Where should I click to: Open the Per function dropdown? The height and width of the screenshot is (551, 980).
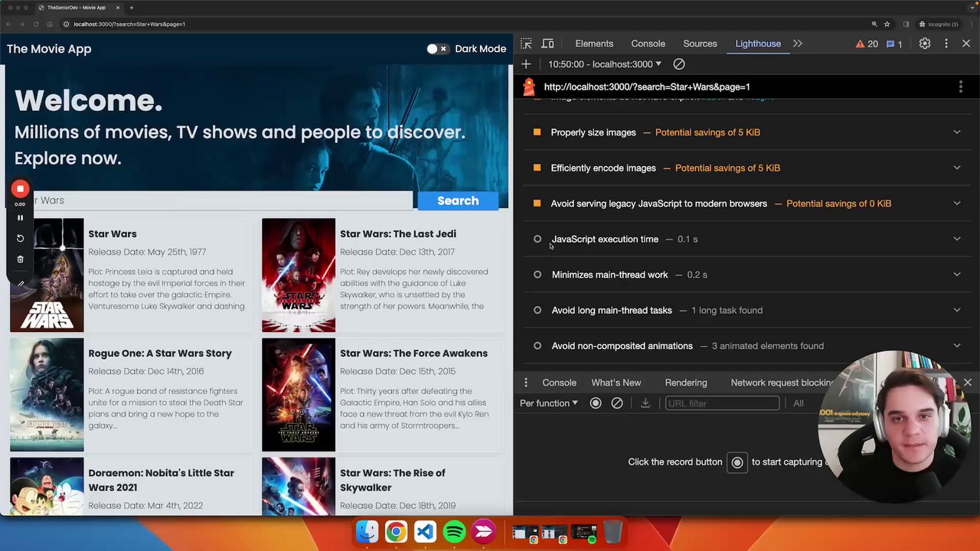point(548,403)
